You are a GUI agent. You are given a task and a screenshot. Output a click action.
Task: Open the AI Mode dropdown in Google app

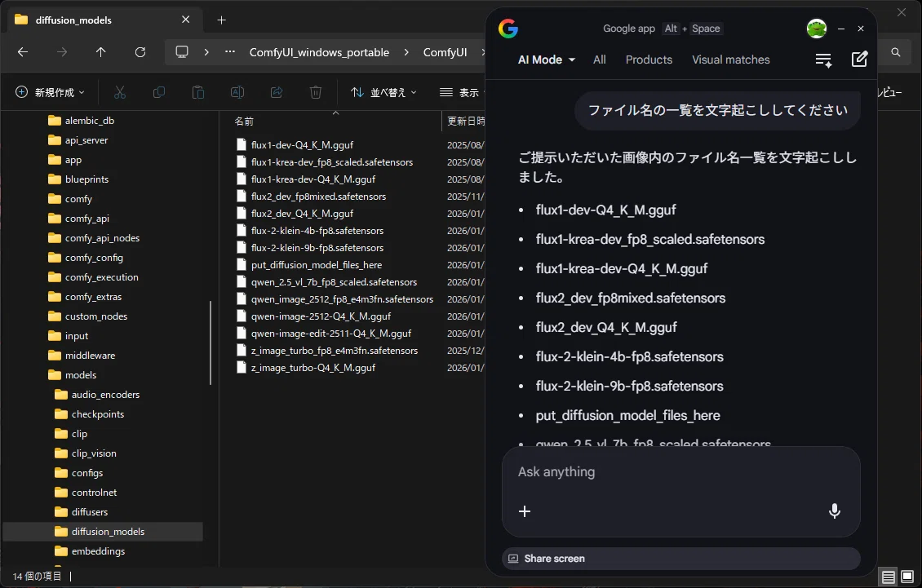[x=546, y=60]
